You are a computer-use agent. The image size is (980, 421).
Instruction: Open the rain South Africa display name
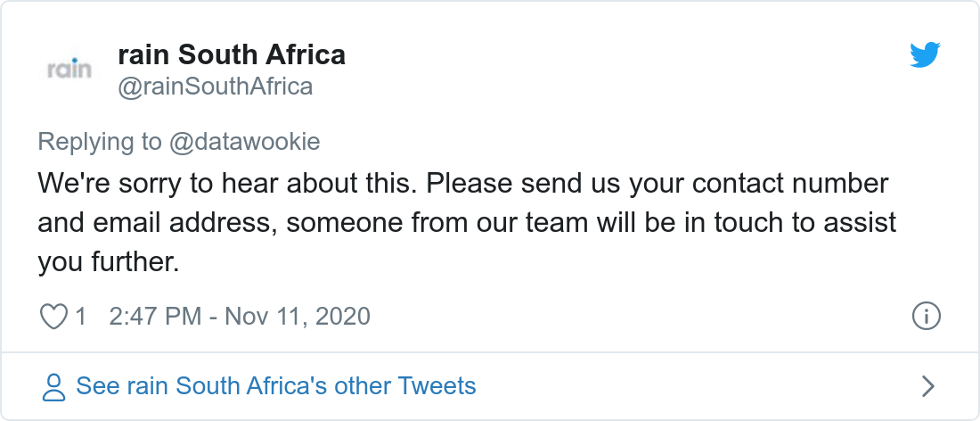(x=232, y=55)
